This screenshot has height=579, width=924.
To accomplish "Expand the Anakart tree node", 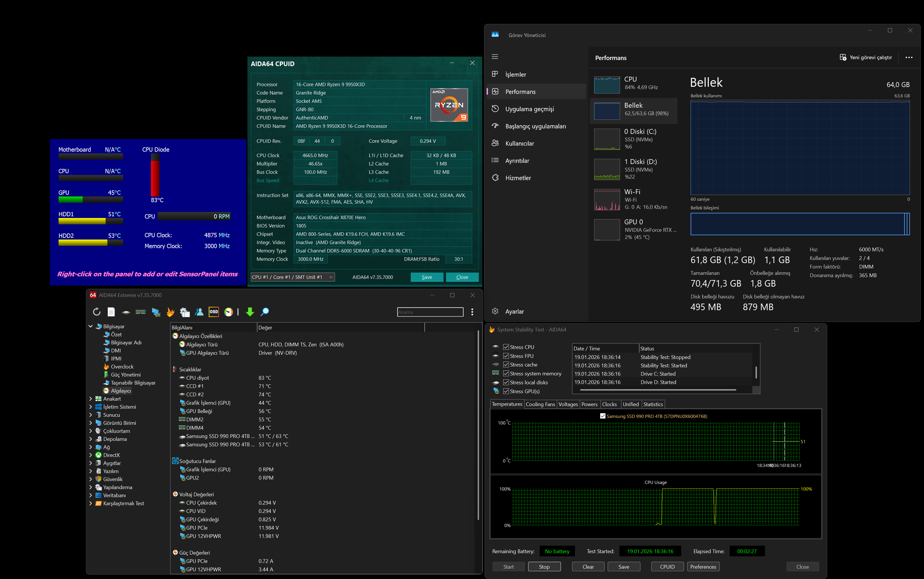I will click(x=91, y=399).
